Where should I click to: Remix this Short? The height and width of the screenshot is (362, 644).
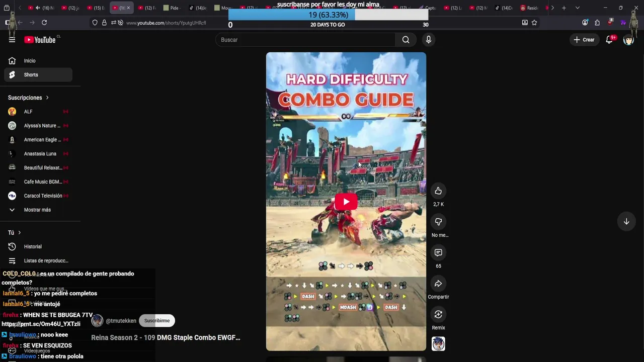[438, 314]
